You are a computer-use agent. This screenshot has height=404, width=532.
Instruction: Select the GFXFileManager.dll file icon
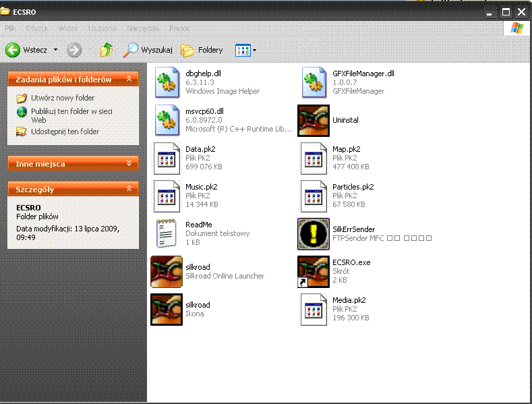point(314,82)
